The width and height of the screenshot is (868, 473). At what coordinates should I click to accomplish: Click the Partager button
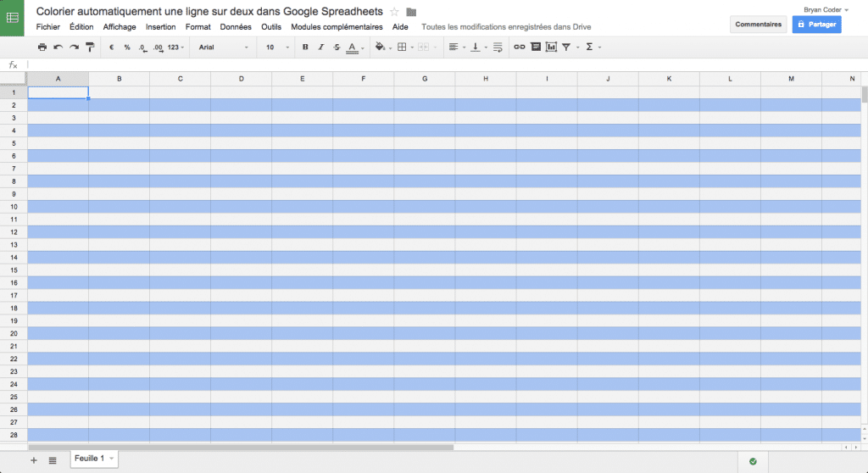pyautogui.click(x=816, y=25)
